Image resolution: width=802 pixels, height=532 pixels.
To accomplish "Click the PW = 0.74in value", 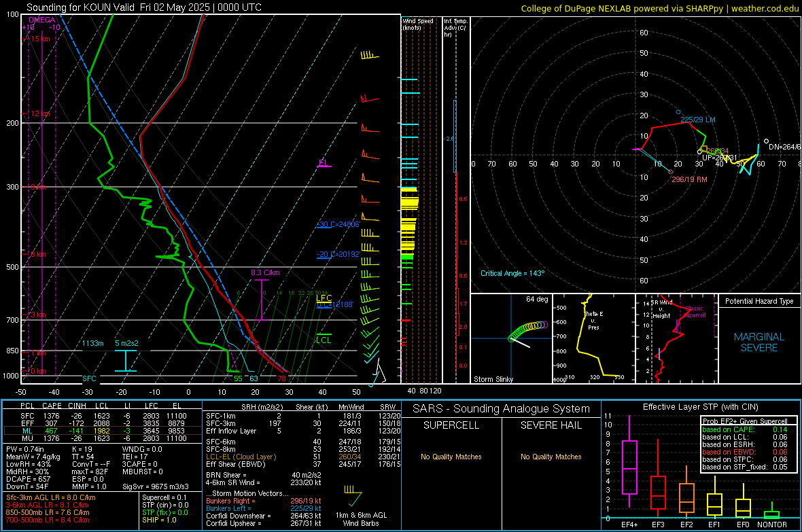I will coord(25,449).
